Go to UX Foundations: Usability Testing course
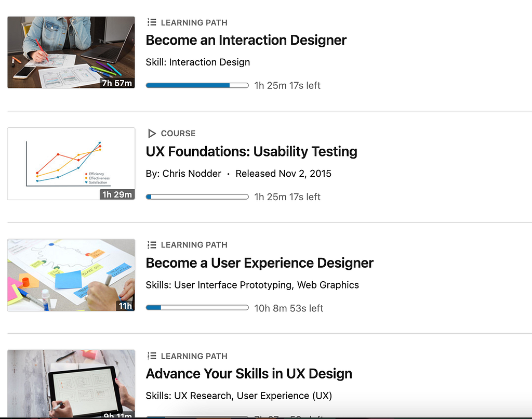The width and height of the screenshot is (532, 419). 251,151
